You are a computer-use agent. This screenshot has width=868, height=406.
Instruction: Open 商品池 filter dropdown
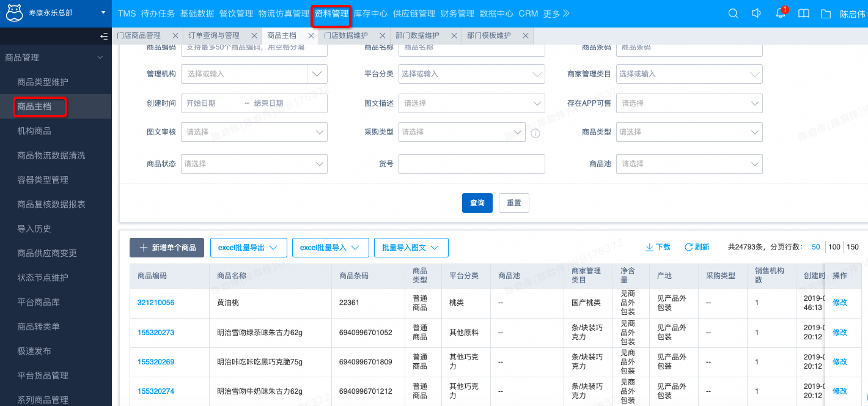click(690, 164)
